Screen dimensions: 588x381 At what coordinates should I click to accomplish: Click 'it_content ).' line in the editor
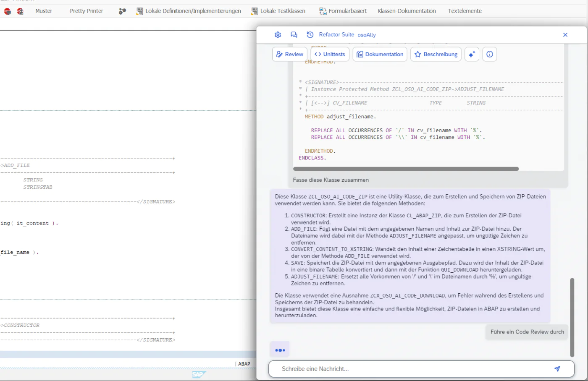pos(37,223)
